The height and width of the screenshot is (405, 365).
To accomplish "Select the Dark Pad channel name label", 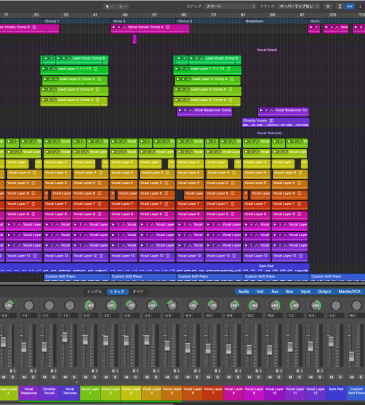I will click(x=336, y=393).
